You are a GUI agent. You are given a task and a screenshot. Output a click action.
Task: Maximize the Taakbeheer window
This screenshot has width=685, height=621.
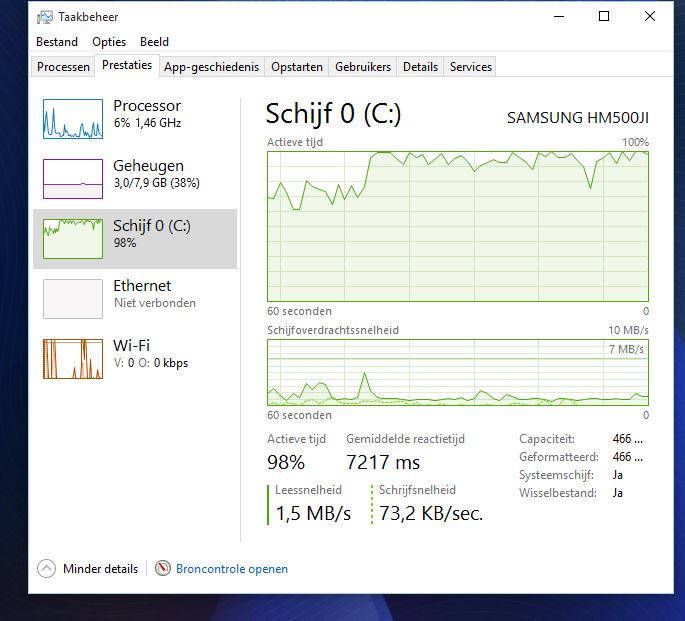click(x=604, y=17)
